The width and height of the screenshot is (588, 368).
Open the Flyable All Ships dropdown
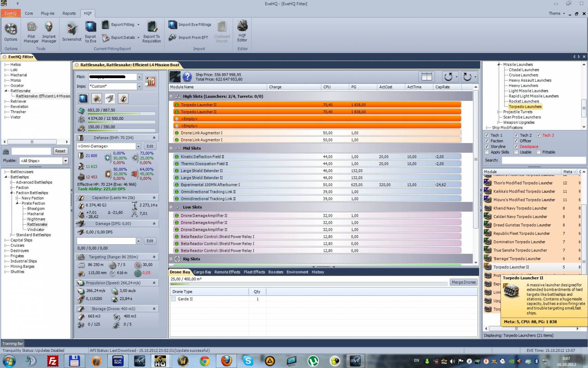pyautogui.click(x=66, y=161)
